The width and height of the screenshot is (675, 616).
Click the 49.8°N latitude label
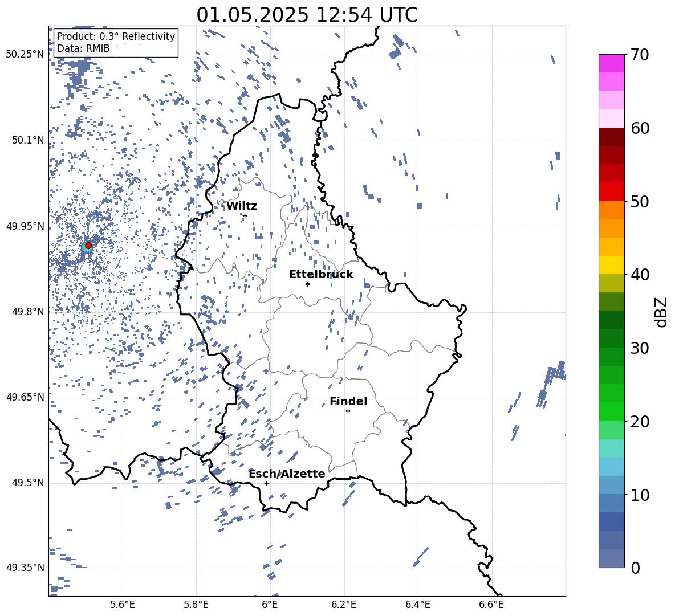pyautogui.click(x=28, y=312)
